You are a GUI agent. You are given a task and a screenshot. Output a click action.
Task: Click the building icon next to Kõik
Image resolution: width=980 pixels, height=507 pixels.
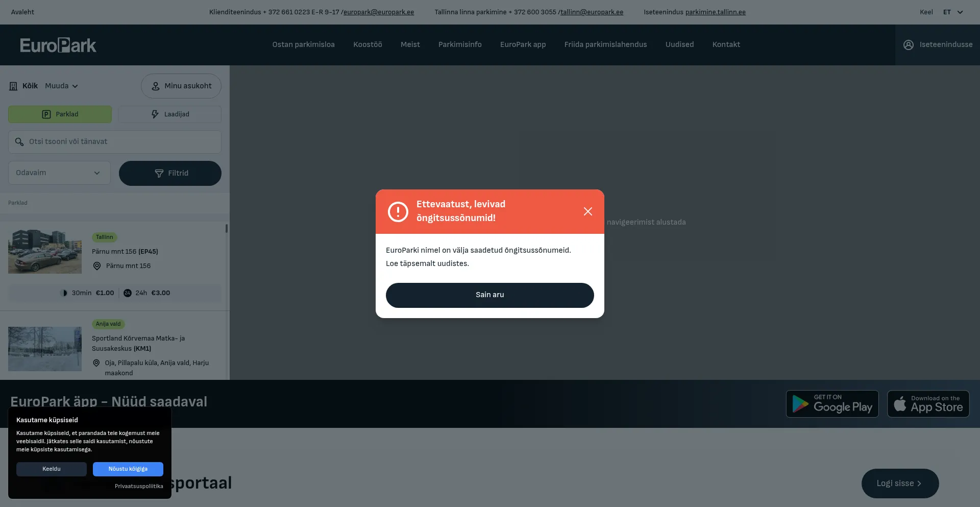coord(13,86)
